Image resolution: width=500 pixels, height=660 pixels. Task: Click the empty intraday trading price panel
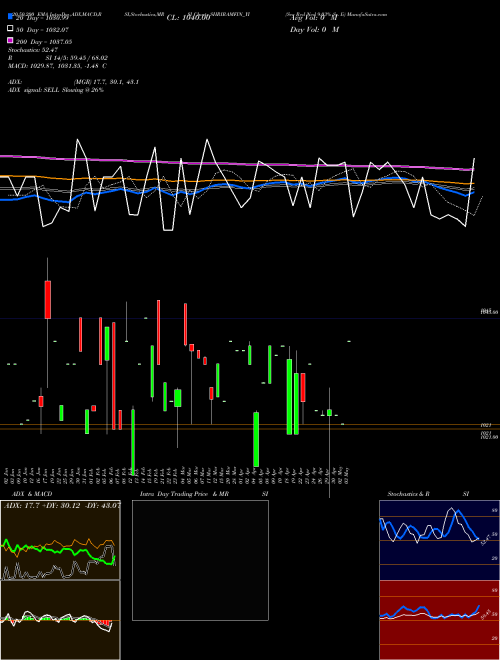click(x=200, y=560)
